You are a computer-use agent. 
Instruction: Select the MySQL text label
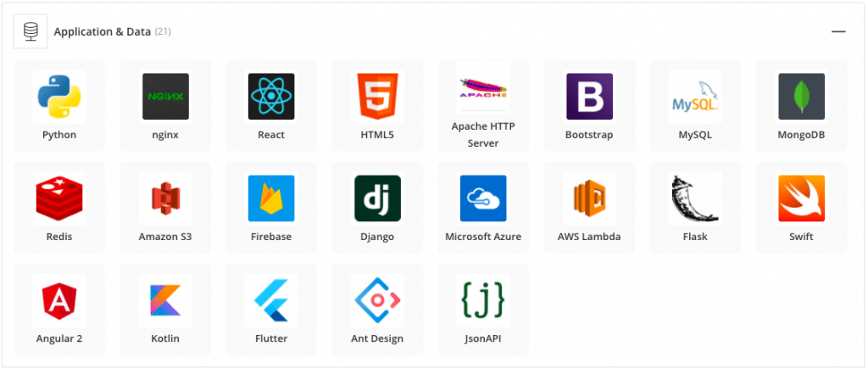pos(695,135)
